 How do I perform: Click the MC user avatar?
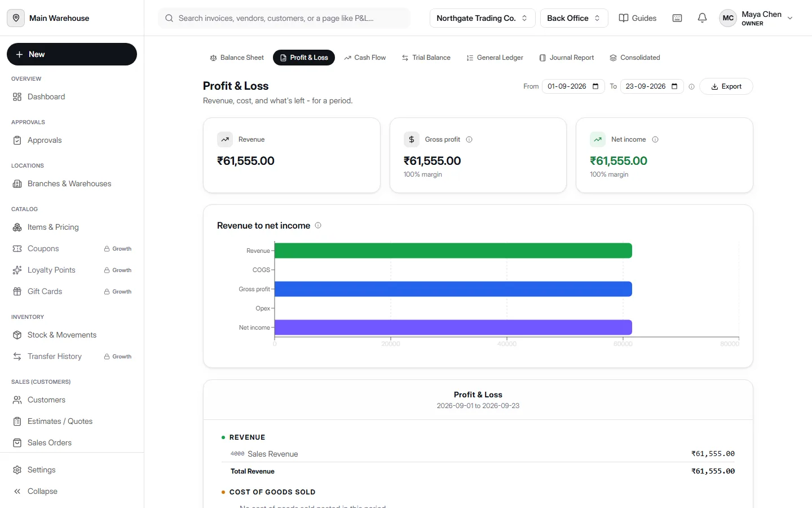728,18
